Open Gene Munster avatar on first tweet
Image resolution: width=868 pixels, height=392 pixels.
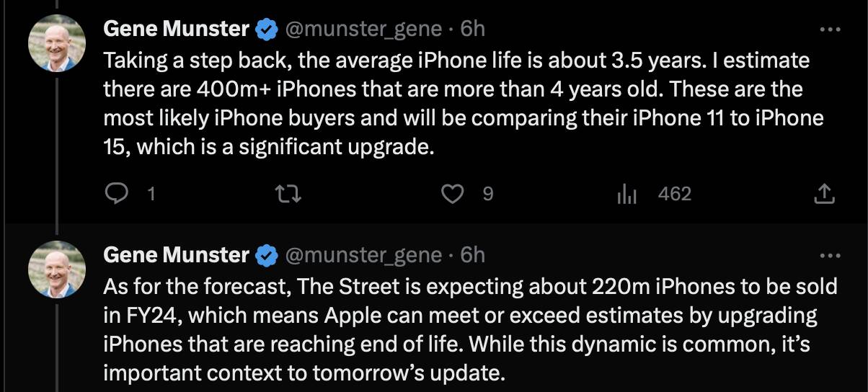56,43
